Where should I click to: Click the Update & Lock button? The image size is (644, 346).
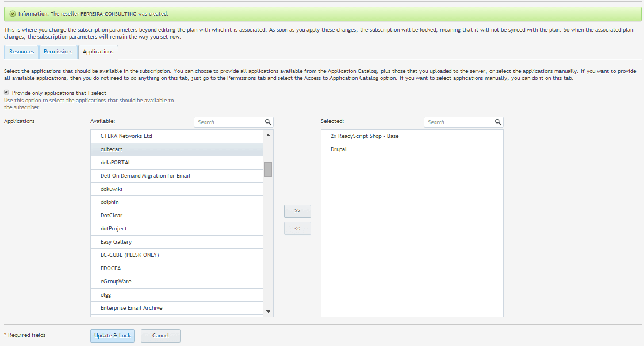pos(112,336)
